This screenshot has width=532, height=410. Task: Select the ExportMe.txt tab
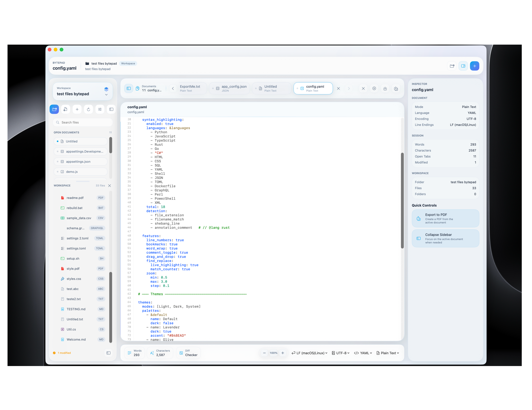pos(190,88)
